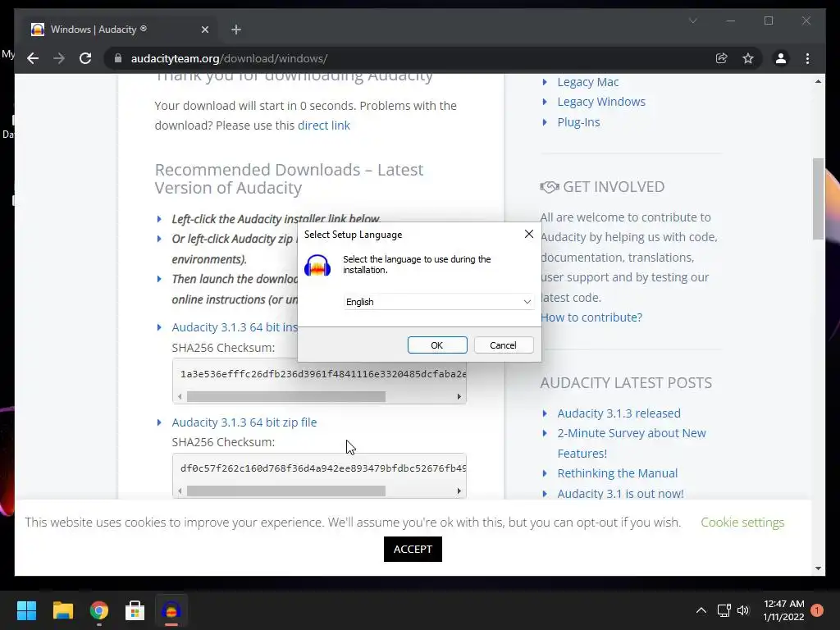The height and width of the screenshot is (630, 840).
Task: Open Rethinking the Manual post
Action: tap(617, 473)
